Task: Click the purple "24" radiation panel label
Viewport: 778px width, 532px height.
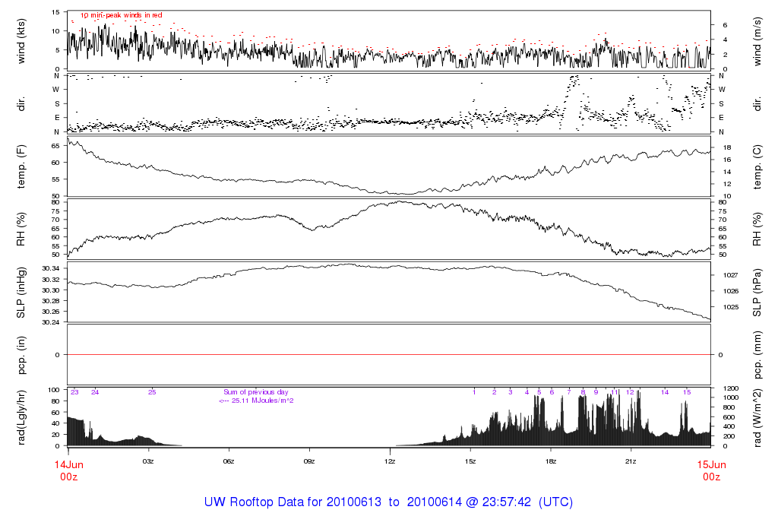Action: coord(95,392)
